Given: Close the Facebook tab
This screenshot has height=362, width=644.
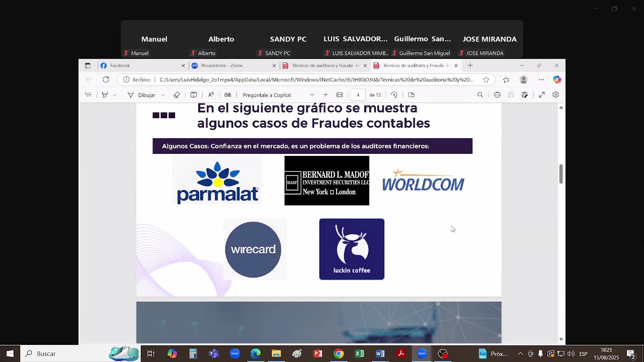Looking at the screenshot, I should point(183,65).
